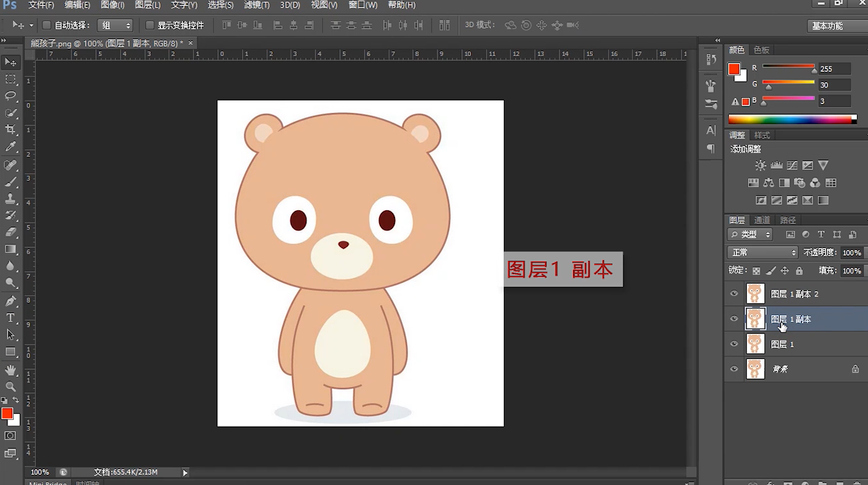The image size is (868, 485).
Task: Open the 滤镜(T) menu
Action: pyautogui.click(x=257, y=5)
